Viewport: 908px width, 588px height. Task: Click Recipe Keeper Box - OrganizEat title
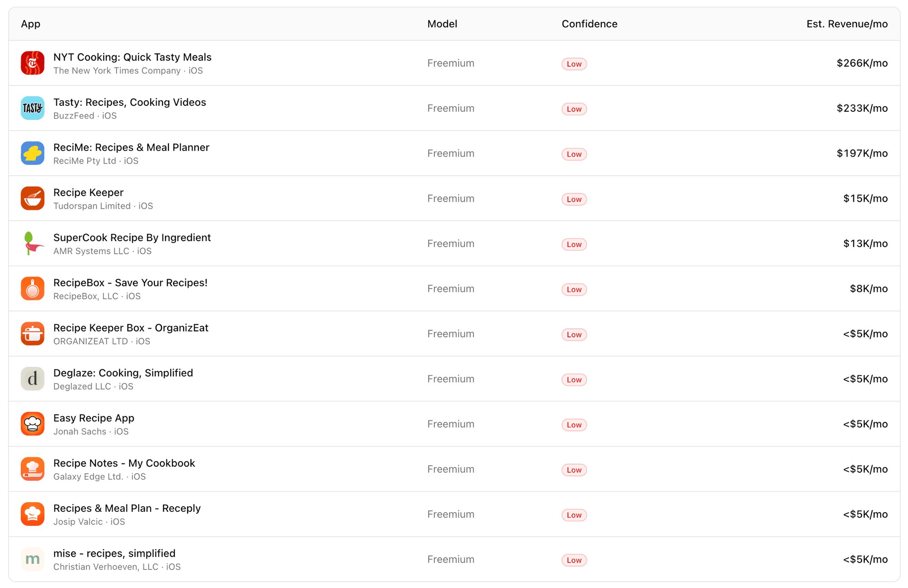point(131,328)
